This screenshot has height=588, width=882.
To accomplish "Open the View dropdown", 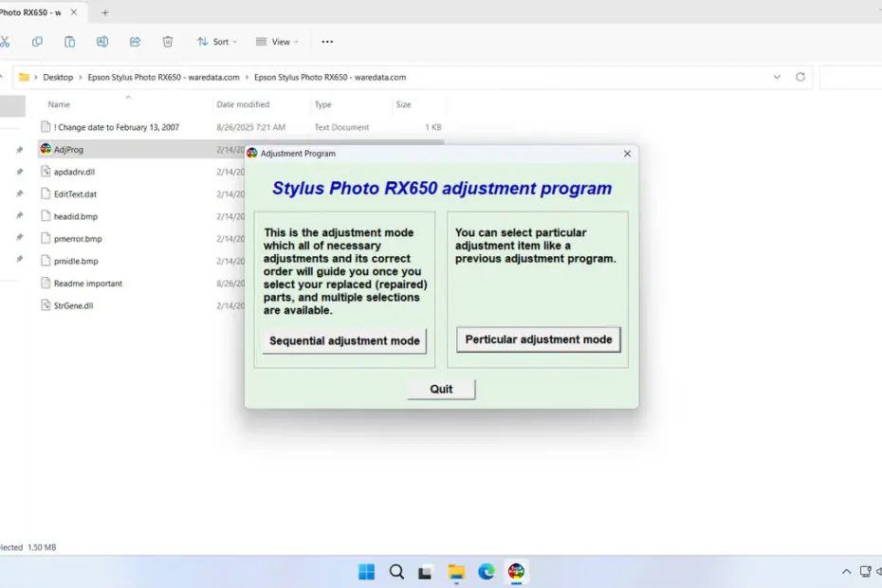I will pos(277,42).
